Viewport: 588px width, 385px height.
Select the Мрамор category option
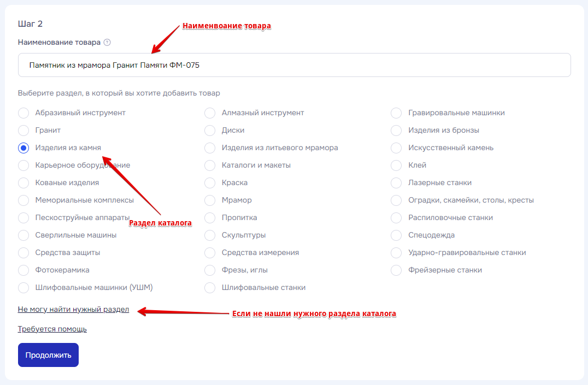pos(210,200)
